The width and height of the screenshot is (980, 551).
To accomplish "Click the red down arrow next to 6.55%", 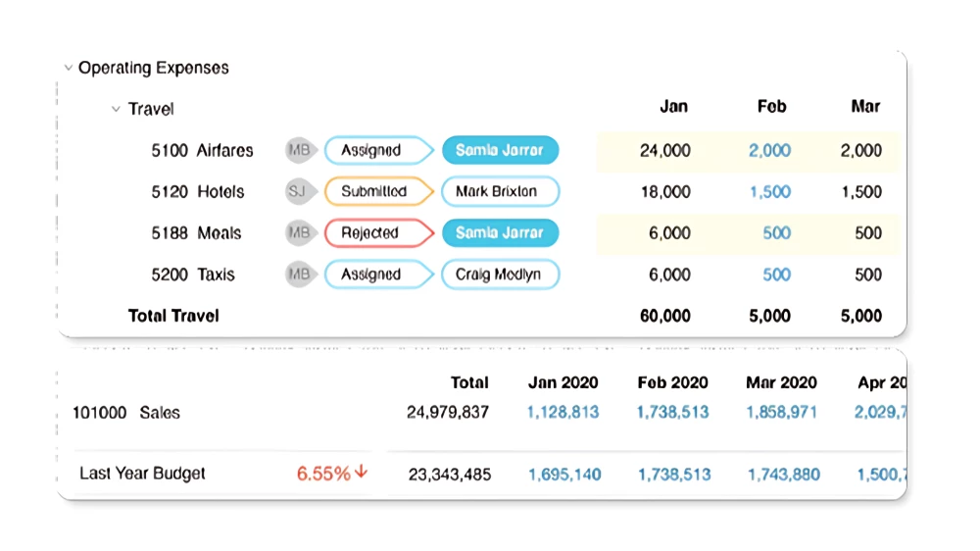I will pos(362,473).
